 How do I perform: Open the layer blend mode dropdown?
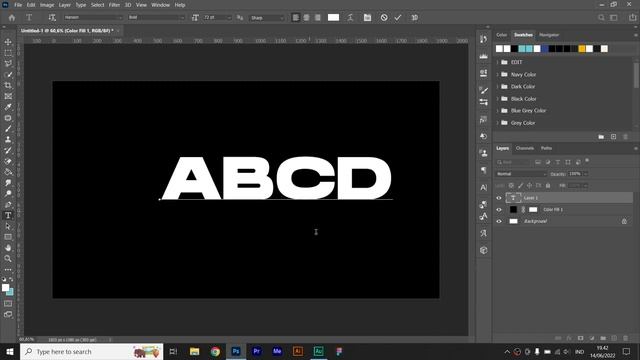[521, 174]
